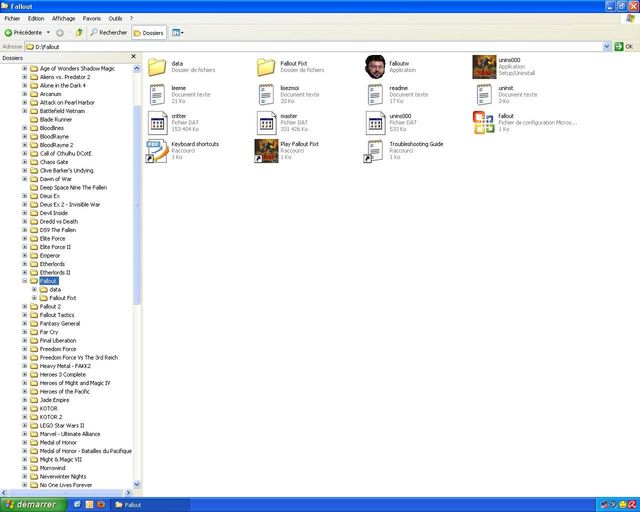Expand the Fallout Fixt tree node
The width and height of the screenshot is (640, 512).
[34, 298]
